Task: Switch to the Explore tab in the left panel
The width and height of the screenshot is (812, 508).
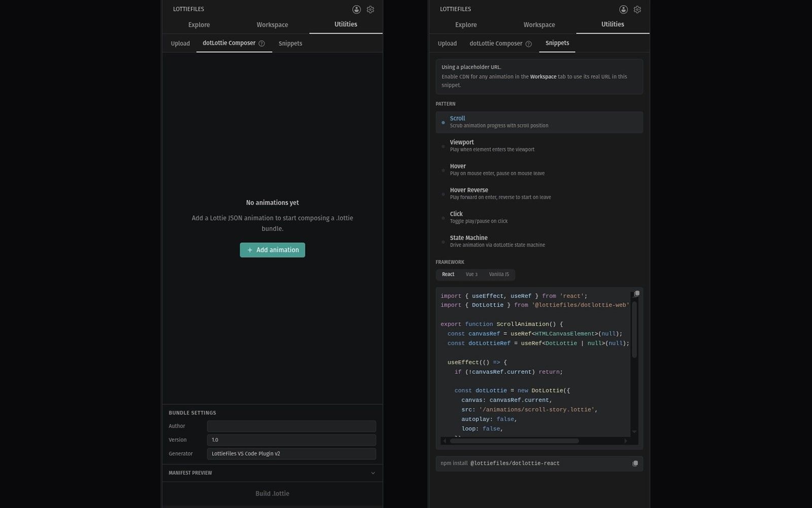Action: pyautogui.click(x=199, y=25)
